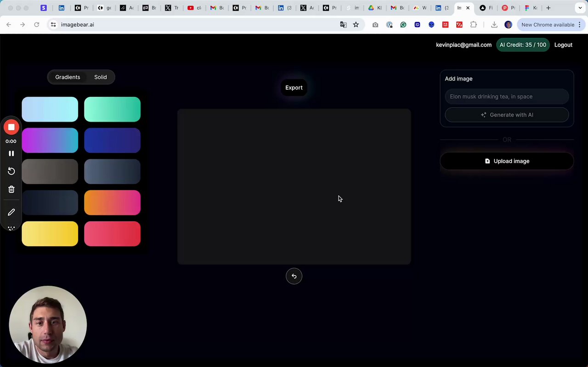Log out via the Logout link
Screen dimensions: 588x367
(563, 45)
